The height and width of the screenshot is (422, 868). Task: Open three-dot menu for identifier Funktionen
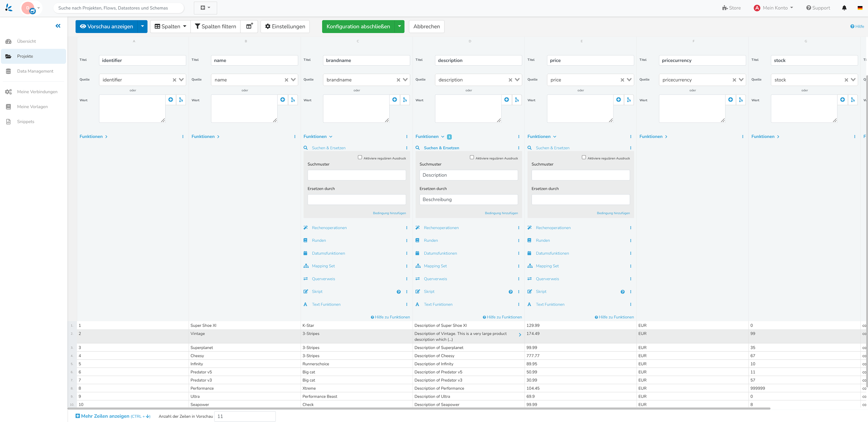[x=183, y=136]
